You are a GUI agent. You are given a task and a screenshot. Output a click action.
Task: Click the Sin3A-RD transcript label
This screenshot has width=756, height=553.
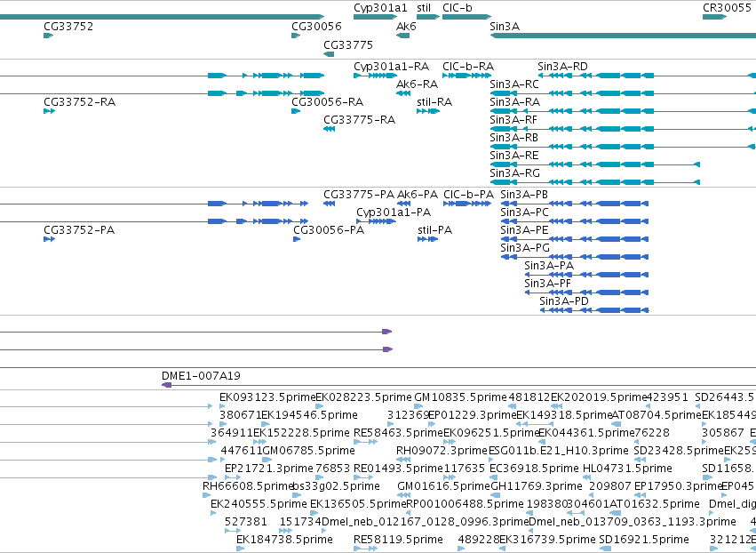tap(562, 67)
